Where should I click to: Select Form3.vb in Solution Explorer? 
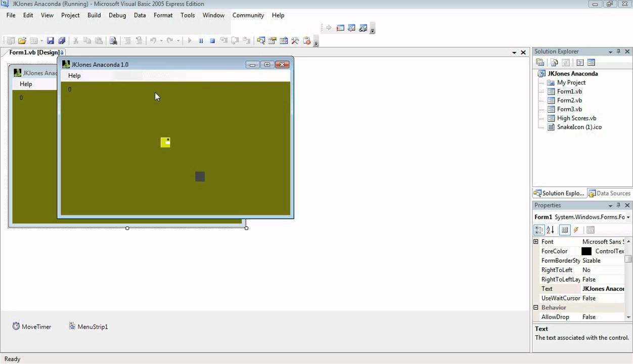564,109
